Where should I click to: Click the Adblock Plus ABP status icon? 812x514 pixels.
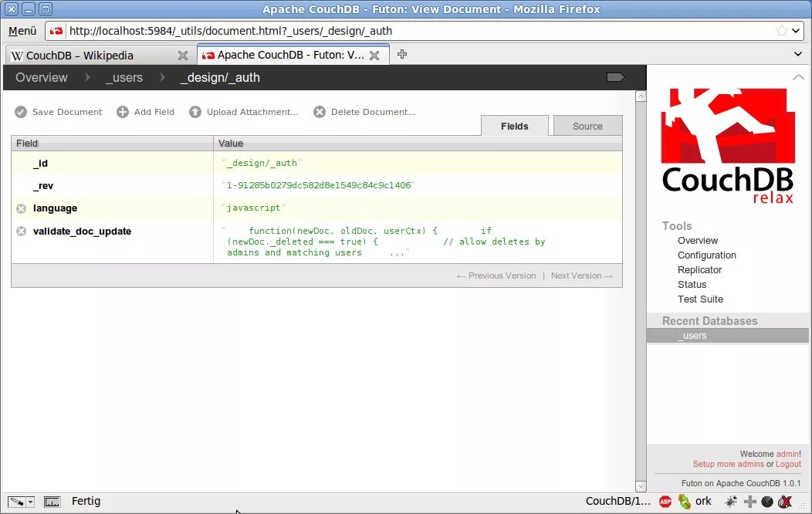coord(665,501)
